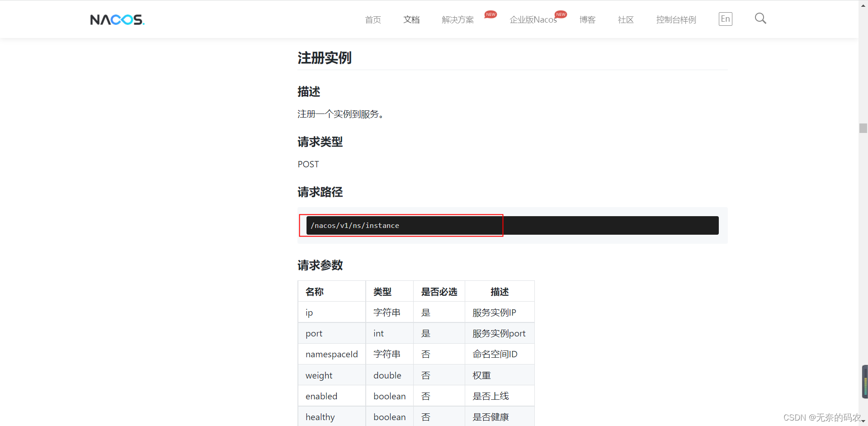Click the 命名空间ID description cell

[x=500, y=354]
